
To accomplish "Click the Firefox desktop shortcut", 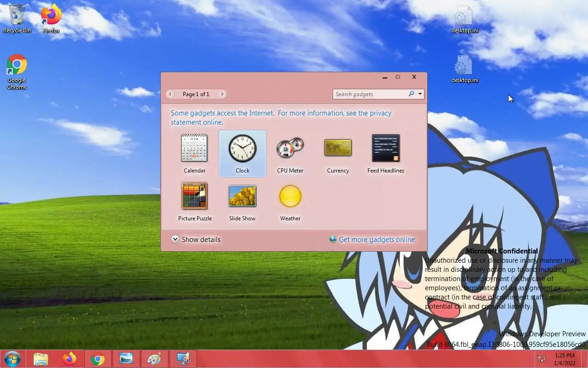I will point(51,18).
